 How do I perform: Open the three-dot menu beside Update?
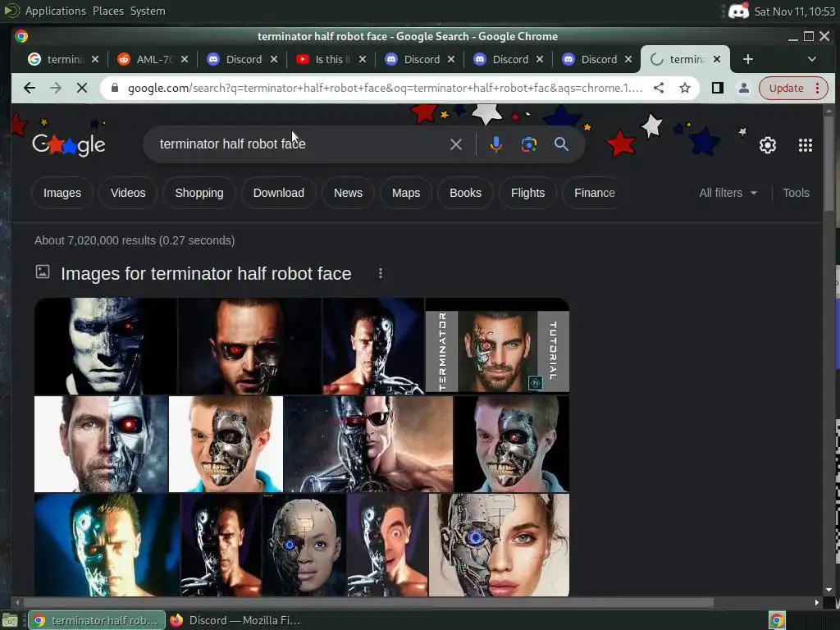[x=818, y=88]
